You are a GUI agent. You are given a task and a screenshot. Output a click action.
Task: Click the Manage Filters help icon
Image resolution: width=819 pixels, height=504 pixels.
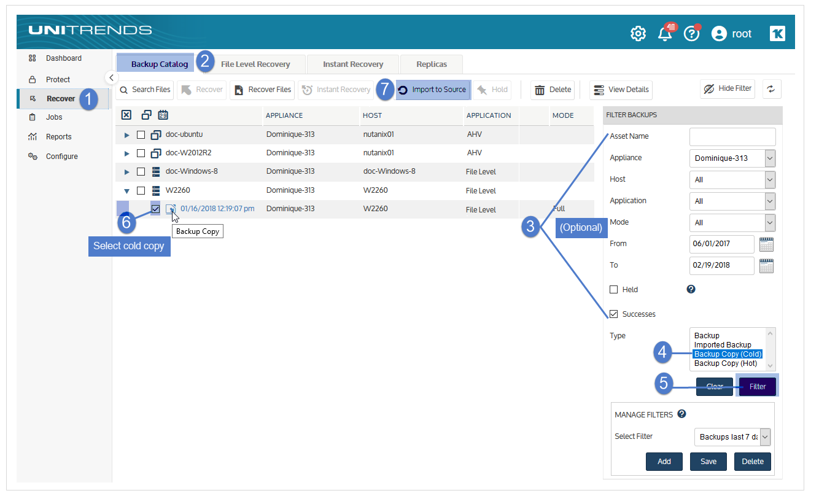tap(681, 414)
